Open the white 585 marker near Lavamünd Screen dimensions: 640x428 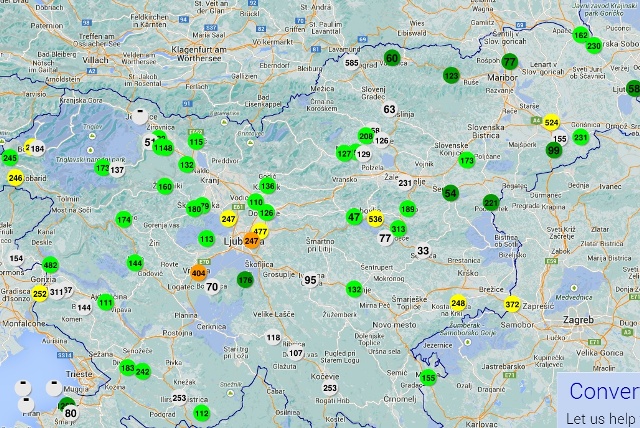[351, 63]
